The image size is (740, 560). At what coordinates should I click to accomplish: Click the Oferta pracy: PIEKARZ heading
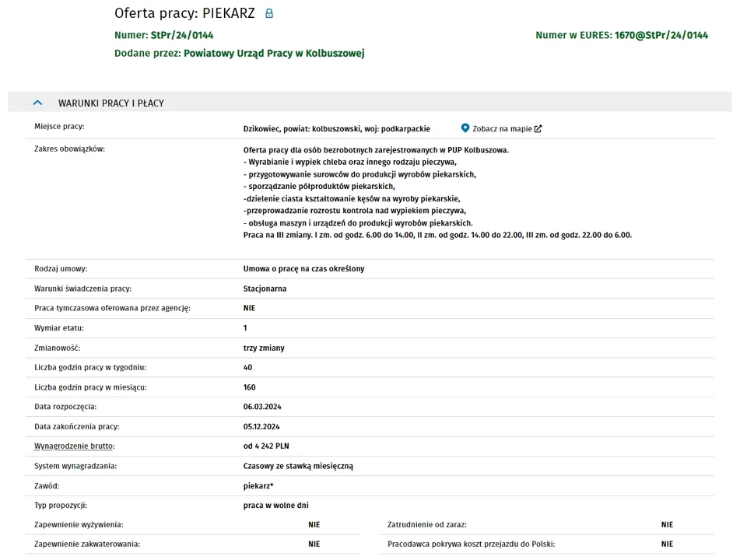click(184, 13)
